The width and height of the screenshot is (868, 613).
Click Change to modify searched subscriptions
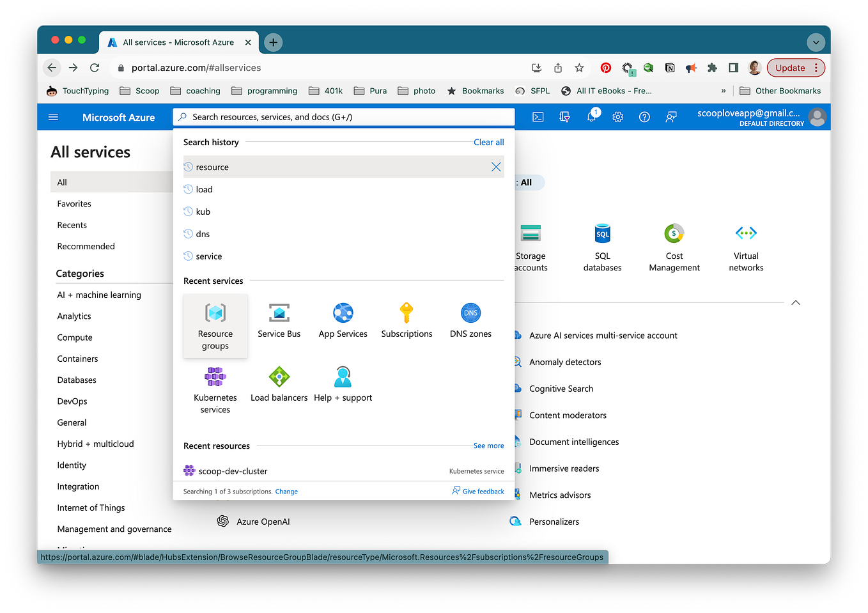[286, 491]
